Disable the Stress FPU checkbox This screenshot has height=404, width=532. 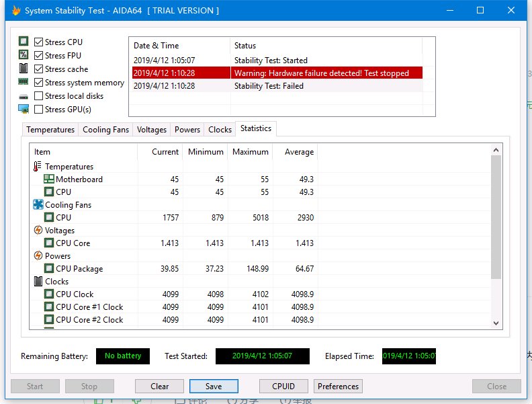tap(39, 55)
